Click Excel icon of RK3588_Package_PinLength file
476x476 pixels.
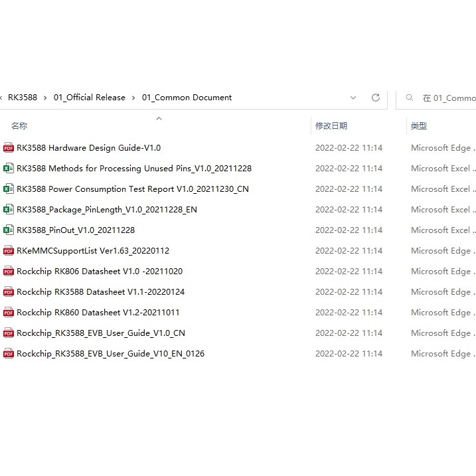9,210
